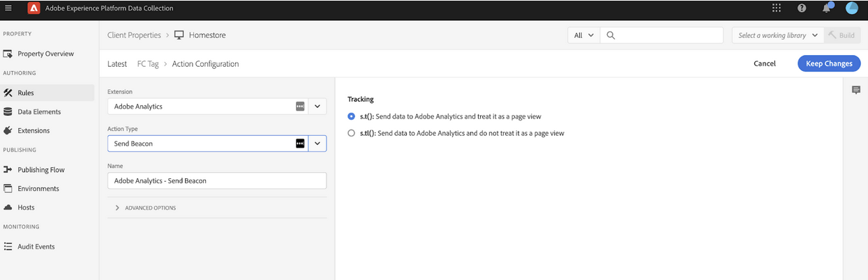Image resolution: width=868 pixels, height=280 pixels.
Task: Click the Extension field data element icon
Action: point(300,107)
